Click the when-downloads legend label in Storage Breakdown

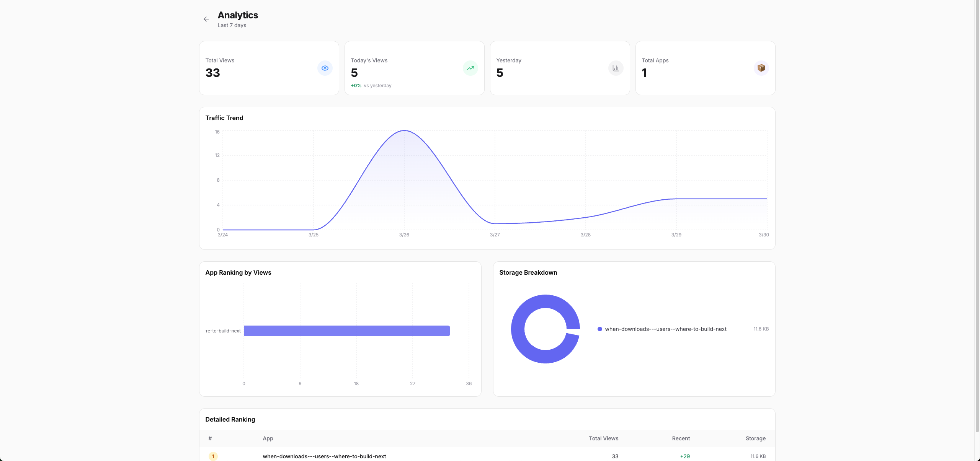pos(665,329)
